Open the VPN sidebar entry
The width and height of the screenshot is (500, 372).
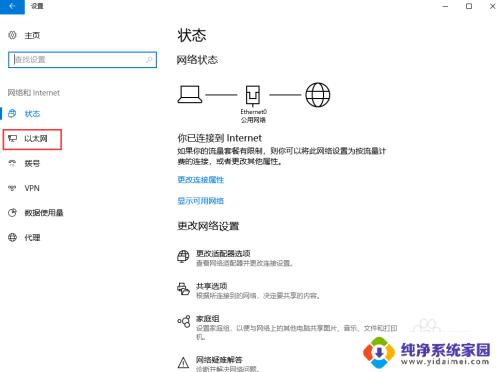pyautogui.click(x=32, y=188)
